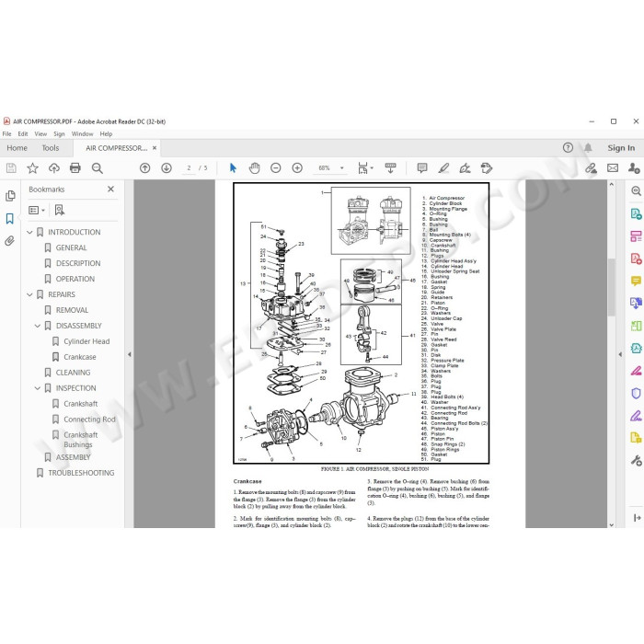Share a link to file icon
The image size is (644, 644).
[x=591, y=168]
